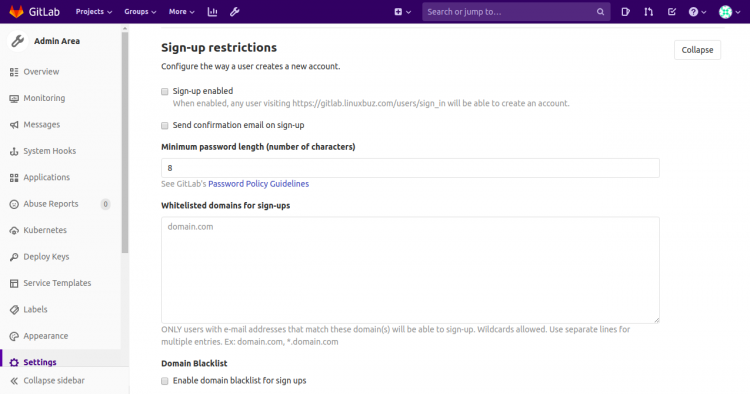Open the Admin Area wrench icon in navbar
This screenshot has height=394, width=750.
[x=234, y=12]
